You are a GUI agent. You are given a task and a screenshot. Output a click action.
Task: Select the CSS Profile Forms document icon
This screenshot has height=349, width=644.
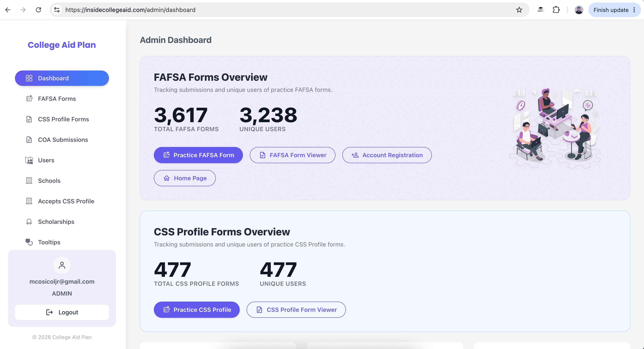(29, 119)
